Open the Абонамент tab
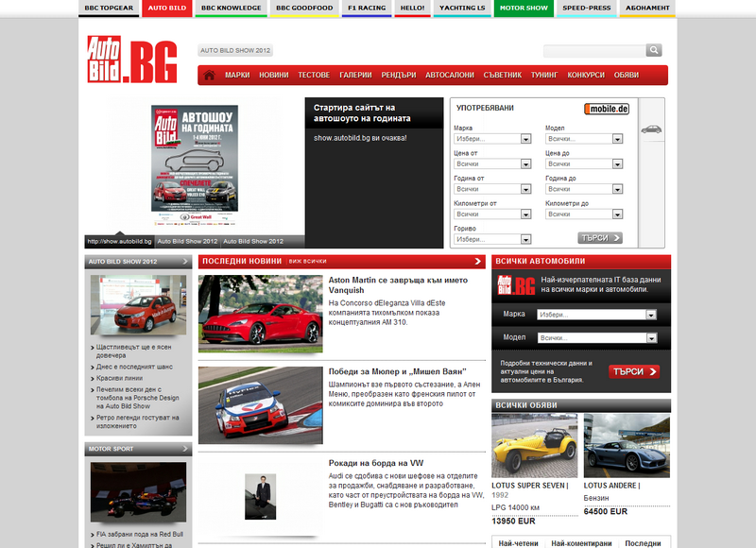Screen dimensions: 756x548 click(x=647, y=9)
